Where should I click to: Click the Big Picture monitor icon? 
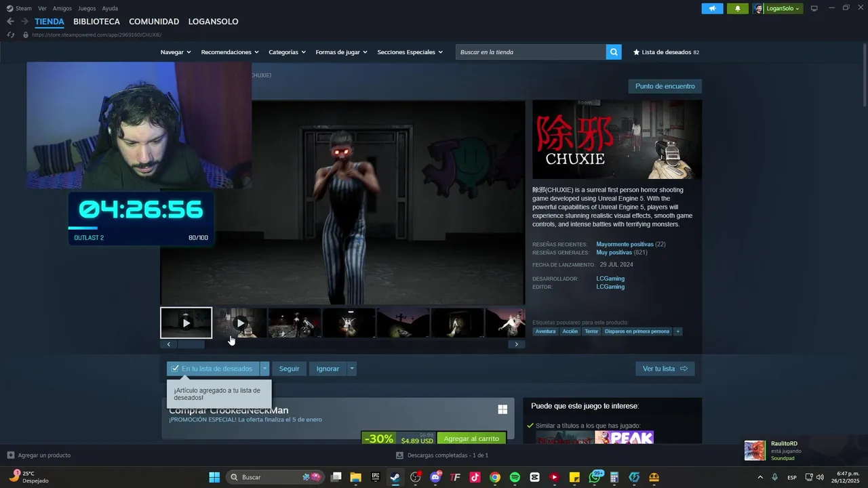click(814, 9)
